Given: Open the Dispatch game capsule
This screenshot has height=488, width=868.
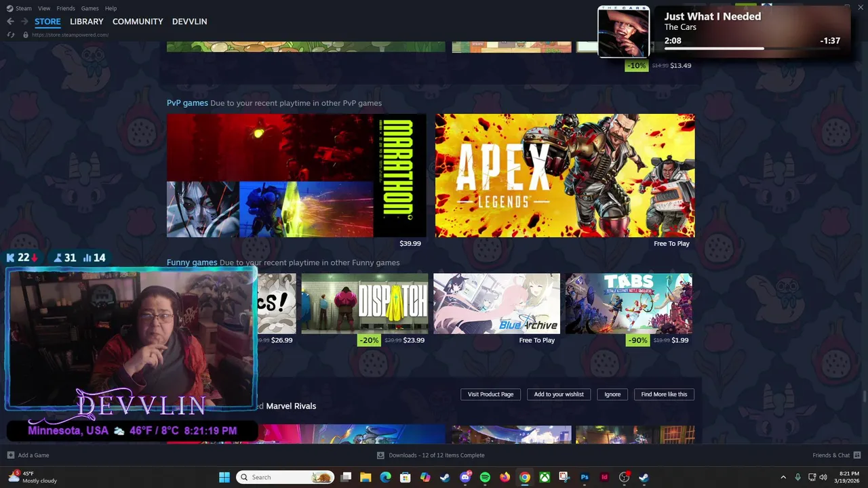Looking at the screenshot, I should [365, 304].
